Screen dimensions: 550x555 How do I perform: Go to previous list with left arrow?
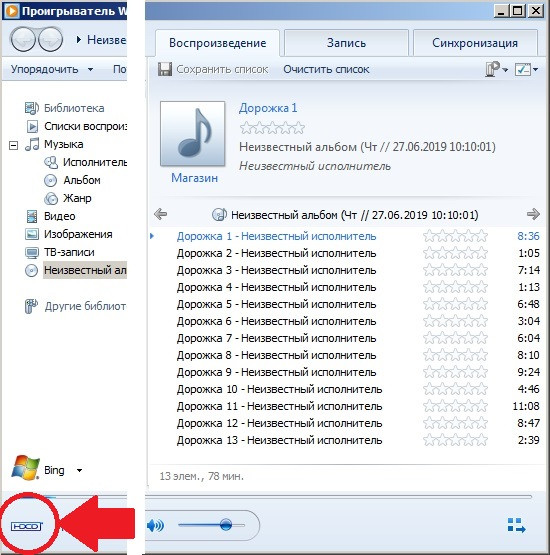tap(160, 214)
